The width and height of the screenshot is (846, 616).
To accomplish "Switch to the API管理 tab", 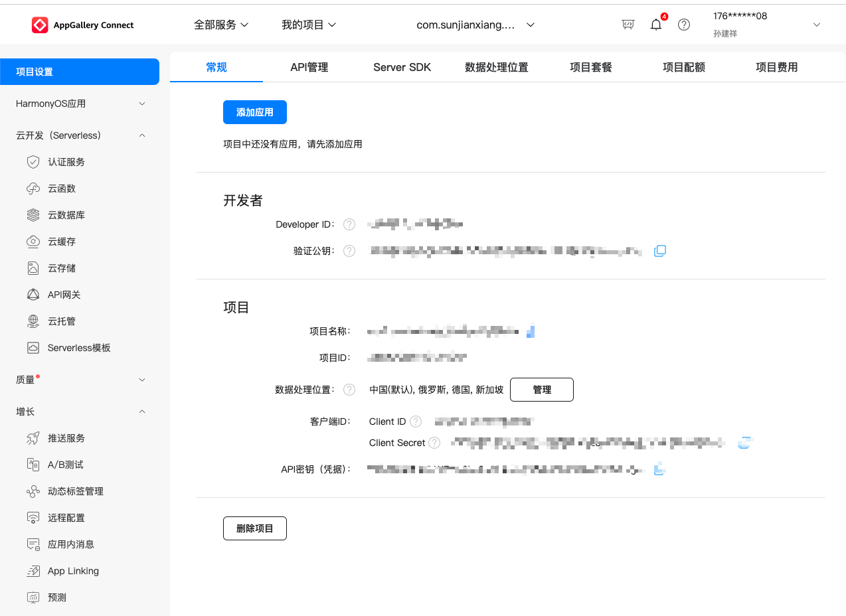I will (309, 67).
